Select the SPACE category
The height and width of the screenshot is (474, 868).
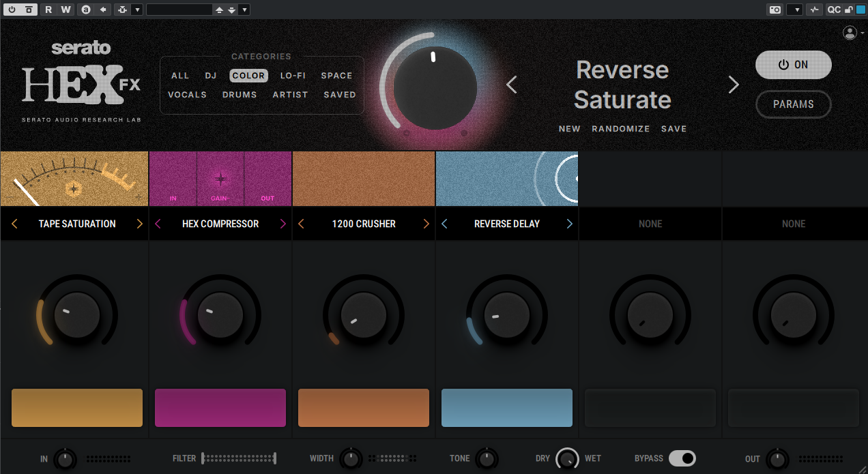337,76
